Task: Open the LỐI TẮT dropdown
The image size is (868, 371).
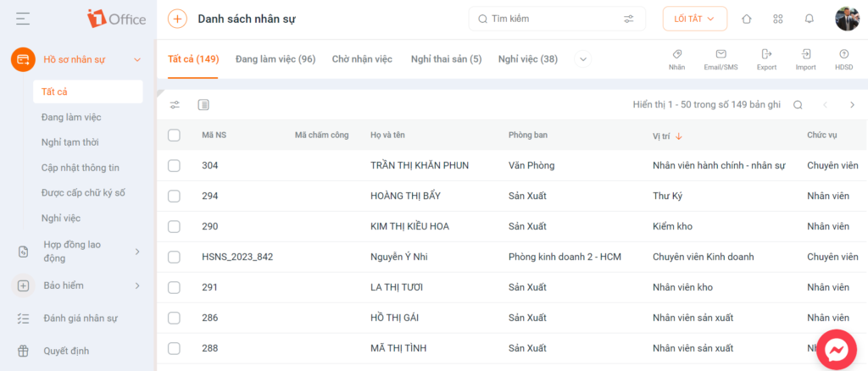Action: click(695, 19)
